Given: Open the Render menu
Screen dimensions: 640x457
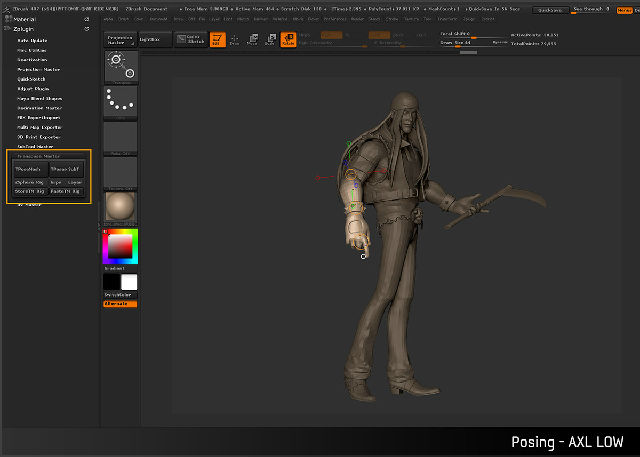Looking at the screenshot, I should 358,19.
